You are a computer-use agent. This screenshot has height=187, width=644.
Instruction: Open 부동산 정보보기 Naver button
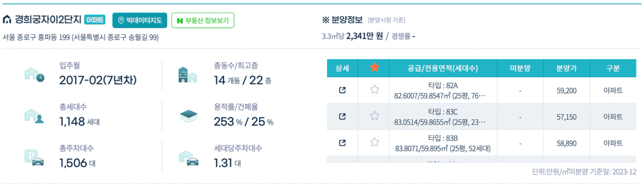203,21
